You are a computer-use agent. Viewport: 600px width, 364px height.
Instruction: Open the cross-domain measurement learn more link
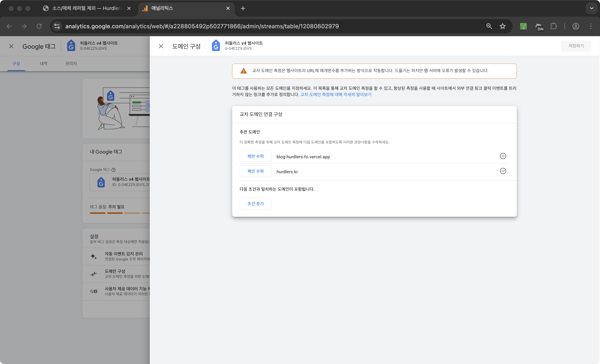coord(336,94)
